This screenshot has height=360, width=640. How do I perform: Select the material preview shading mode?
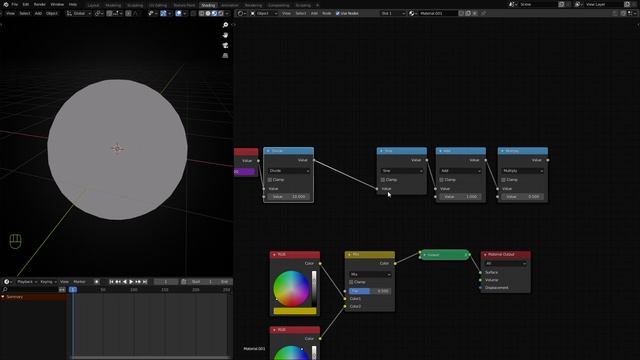(x=214, y=13)
